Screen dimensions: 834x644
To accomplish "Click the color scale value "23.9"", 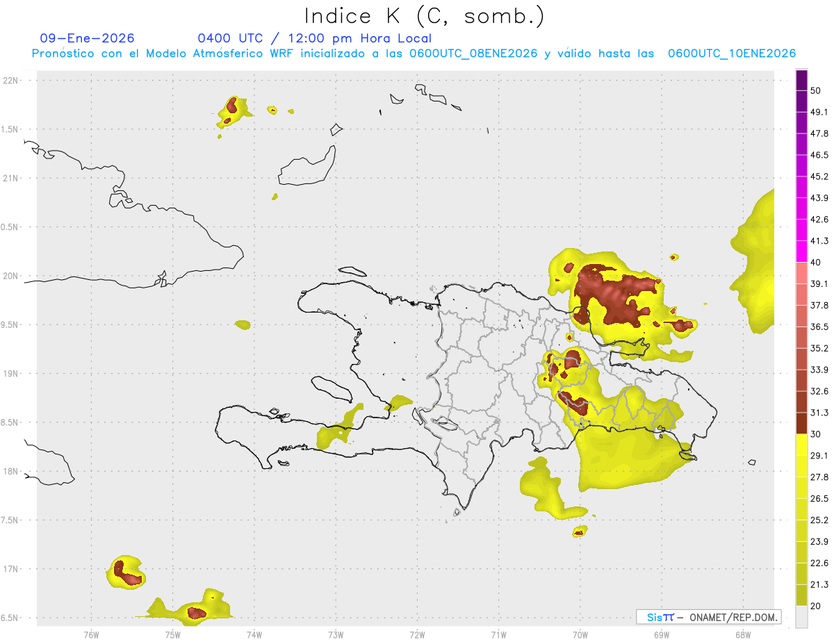I will pos(819,541).
